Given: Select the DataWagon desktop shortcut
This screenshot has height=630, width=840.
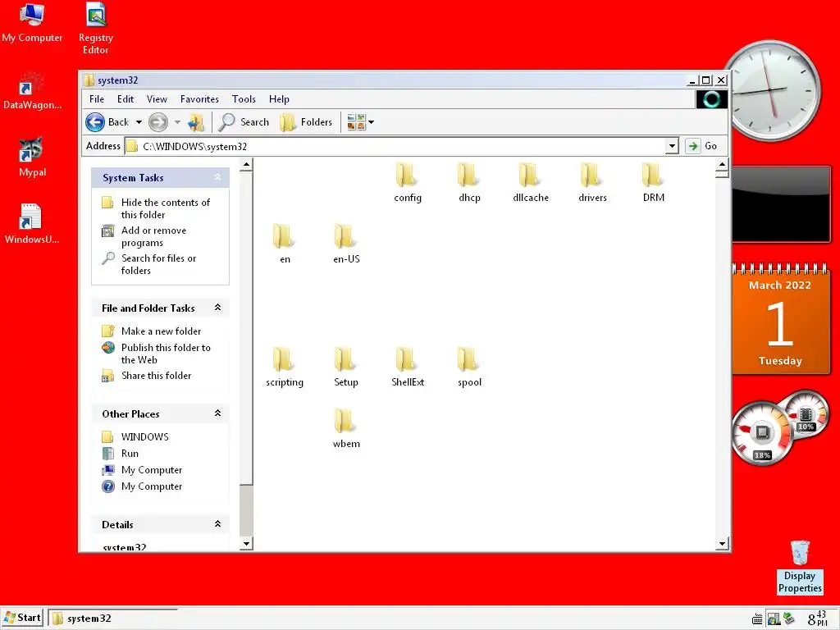Looking at the screenshot, I should click(x=32, y=90).
